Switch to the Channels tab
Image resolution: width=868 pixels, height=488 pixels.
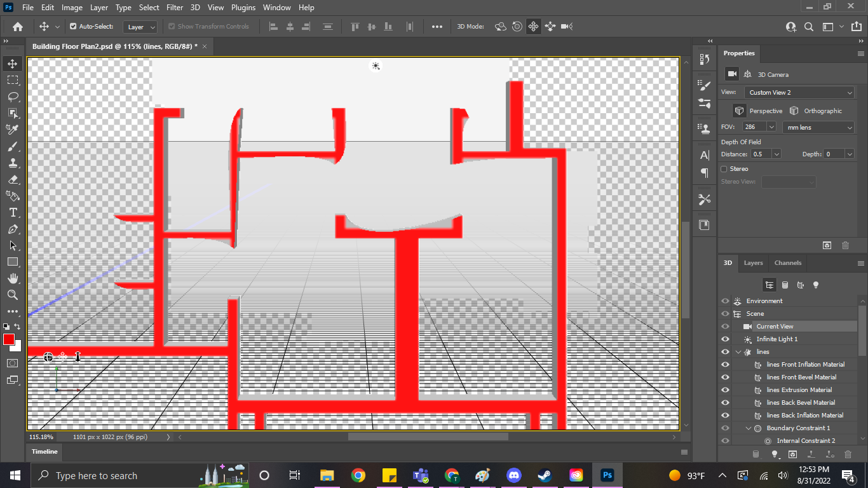click(x=787, y=262)
